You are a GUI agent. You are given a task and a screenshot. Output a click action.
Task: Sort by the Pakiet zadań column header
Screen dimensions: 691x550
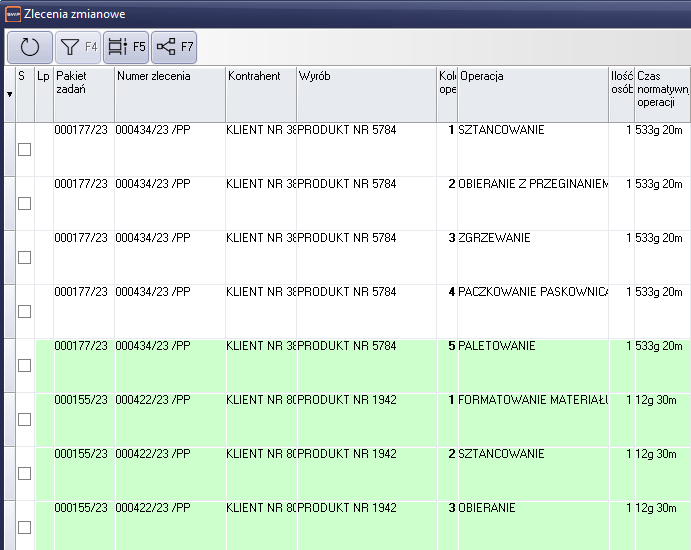84,83
